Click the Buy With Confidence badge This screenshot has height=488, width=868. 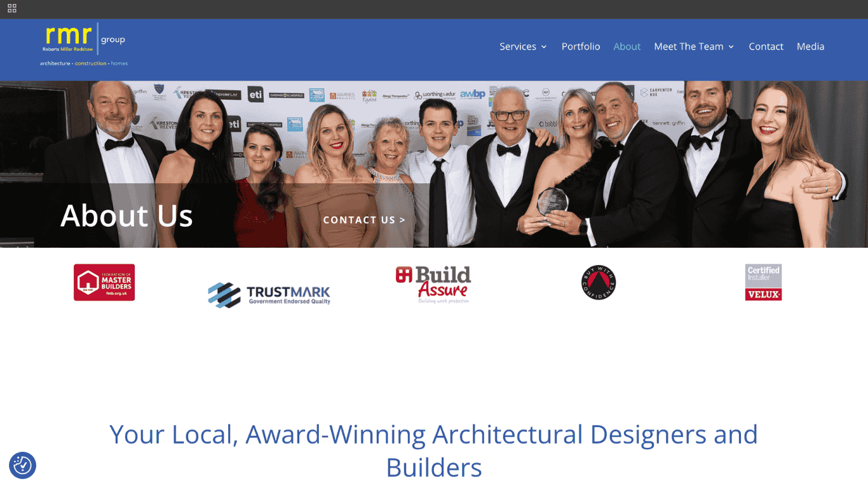point(599,282)
